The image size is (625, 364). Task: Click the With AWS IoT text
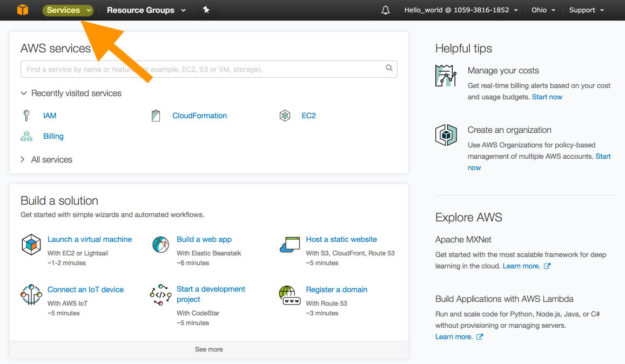coord(68,304)
